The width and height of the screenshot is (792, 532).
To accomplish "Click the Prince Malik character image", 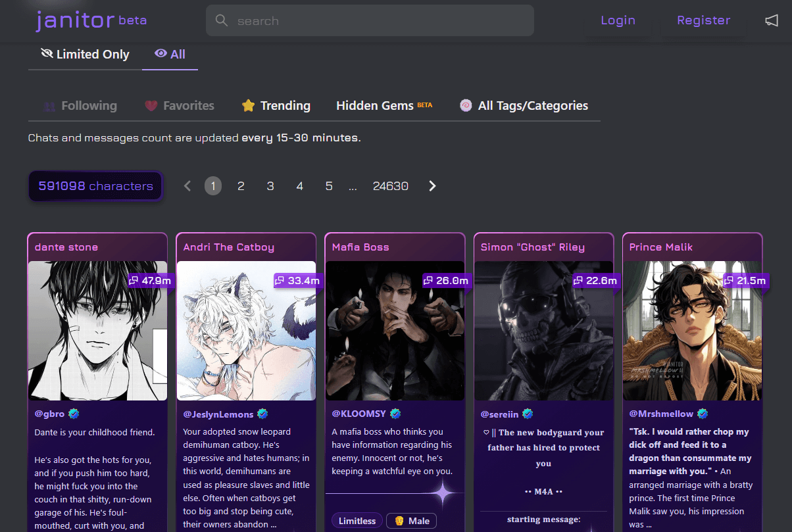I will click(692, 331).
